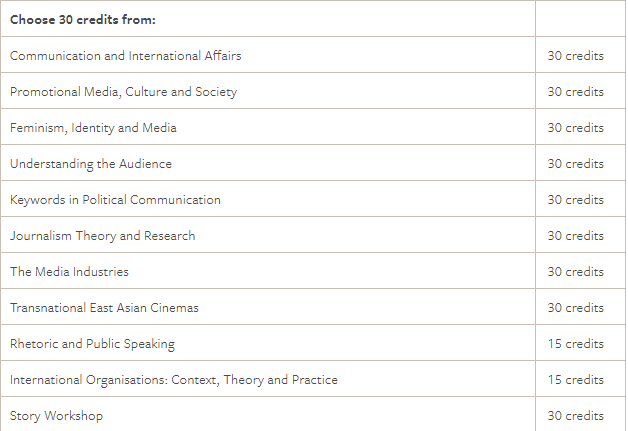Image resolution: width=628 pixels, height=431 pixels.
Task: Click credits value for Feminism, Identity and Media
Action: (x=575, y=128)
